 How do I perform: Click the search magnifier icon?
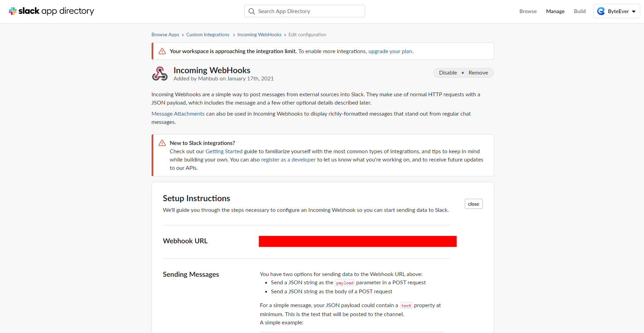tap(252, 11)
